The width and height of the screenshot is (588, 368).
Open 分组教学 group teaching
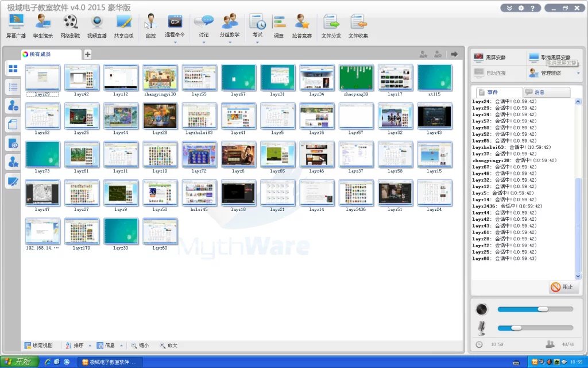click(x=230, y=25)
